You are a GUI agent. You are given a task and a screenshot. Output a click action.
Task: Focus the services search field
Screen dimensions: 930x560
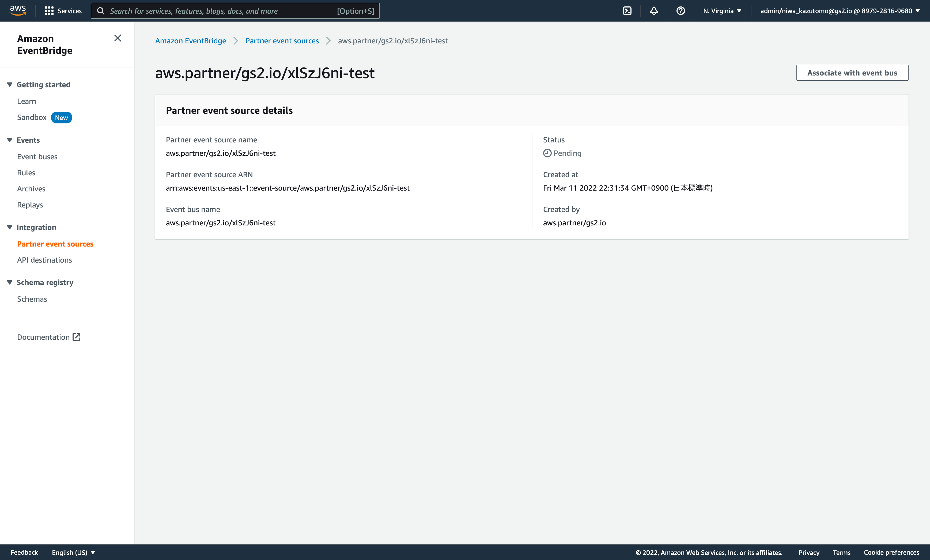[x=235, y=11]
